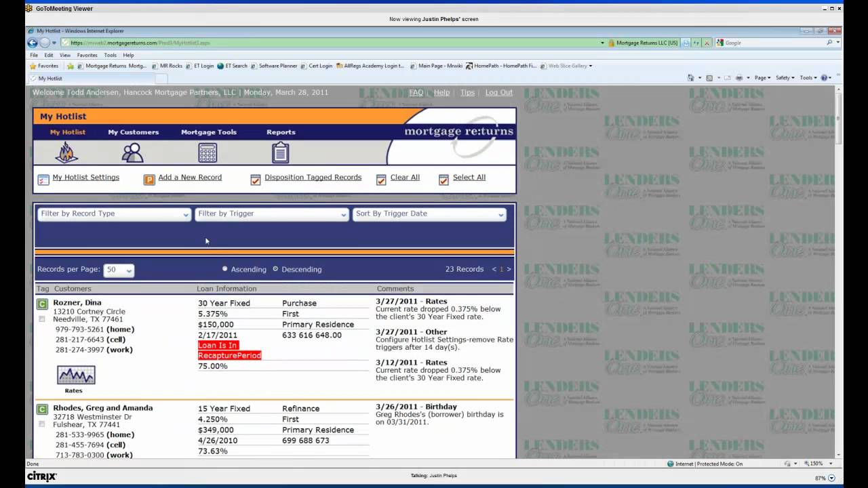This screenshot has width=868, height=488.
Task: Click the Home icon in command bar
Action: 690,78
